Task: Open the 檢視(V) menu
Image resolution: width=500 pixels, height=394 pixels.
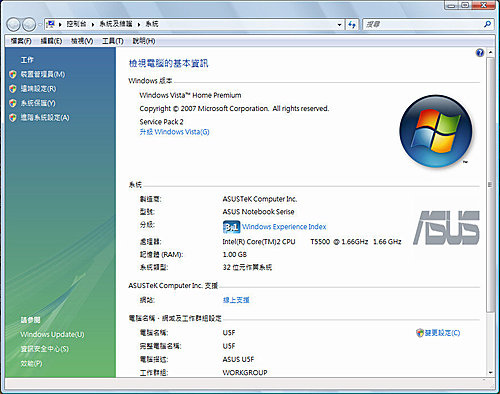Action: pyautogui.click(x=82, y=41)
